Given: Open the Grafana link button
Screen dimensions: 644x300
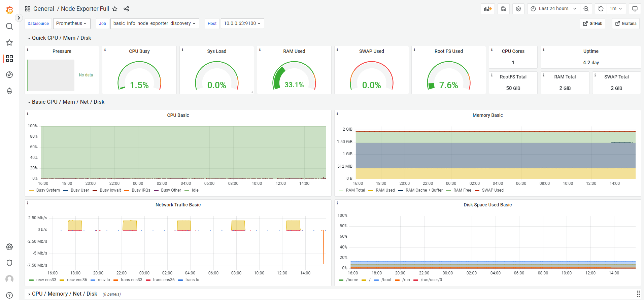Looking at the screenshot, I should [x=626, y=24].
